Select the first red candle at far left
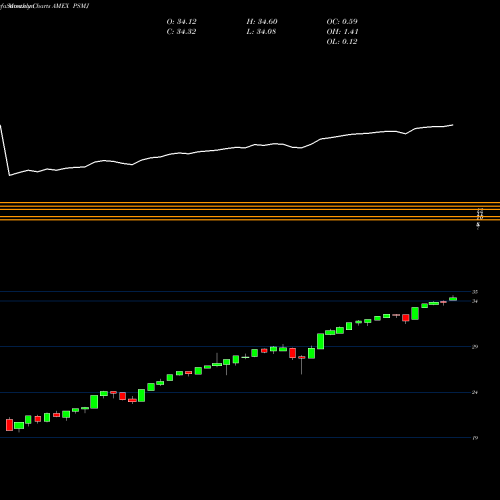 click(9, 425)
